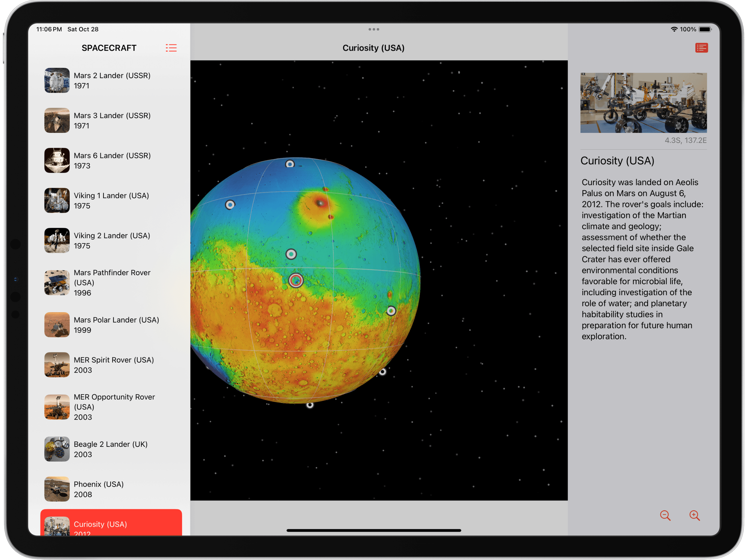The width and height of the screenshot is (747, 560).
Task: Tap the landing marker on globe's right edge
Action: tap(391, 310)
